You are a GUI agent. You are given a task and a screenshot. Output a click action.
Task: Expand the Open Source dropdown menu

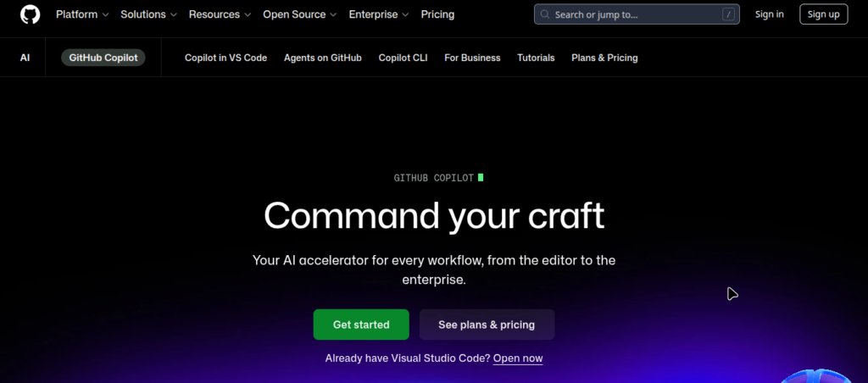click(x=299, y=14)
